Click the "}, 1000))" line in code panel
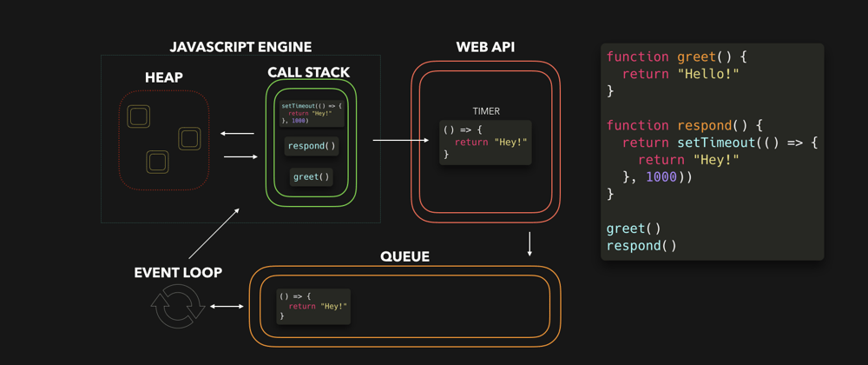Image resolution: width=868 pixels, height=365 pixels. click(658, 177)
